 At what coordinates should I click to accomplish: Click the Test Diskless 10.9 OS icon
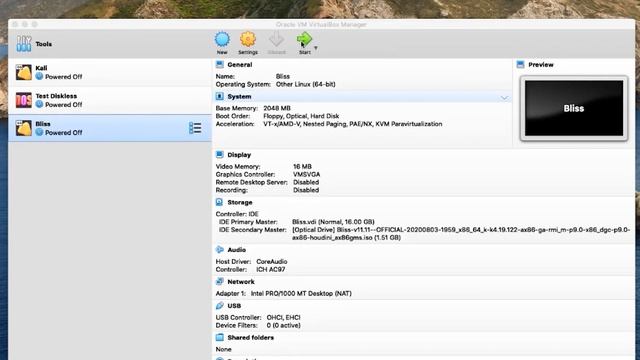click(24, 100)
